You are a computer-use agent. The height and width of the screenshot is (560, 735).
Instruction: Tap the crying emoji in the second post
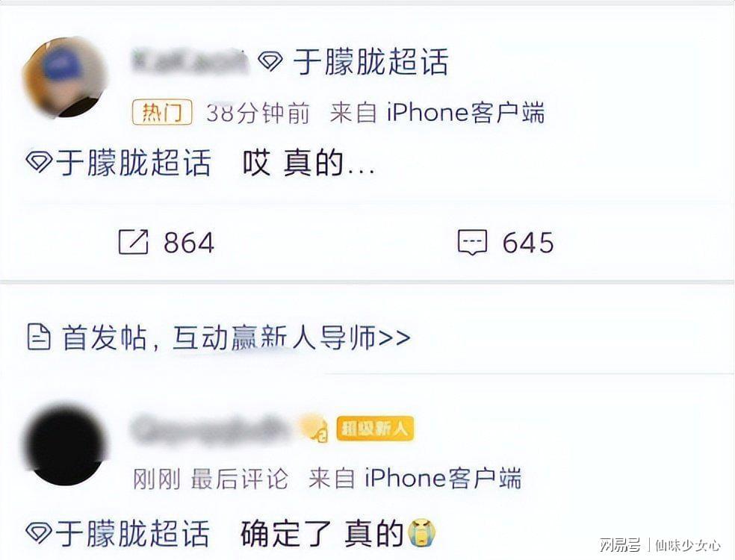coord(422,533)
